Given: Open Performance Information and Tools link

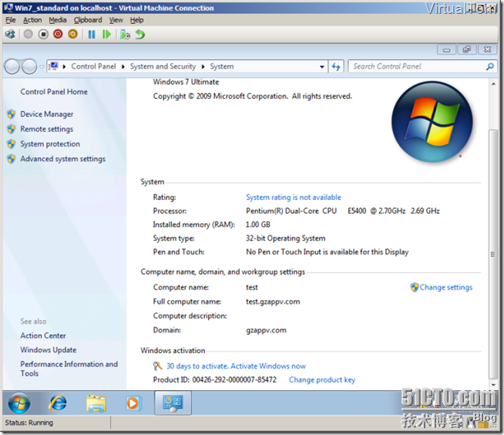Looking at the screenshot, I should pyautogui.click(x=69, y=369).
